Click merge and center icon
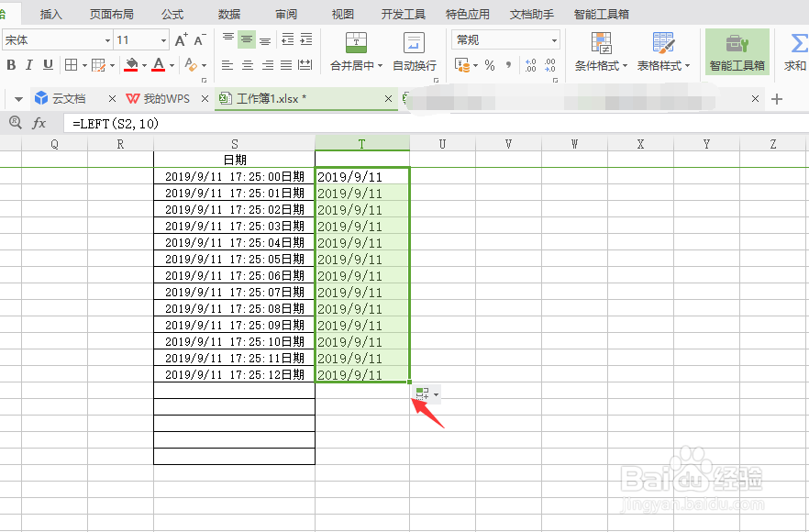 (356, 43)
